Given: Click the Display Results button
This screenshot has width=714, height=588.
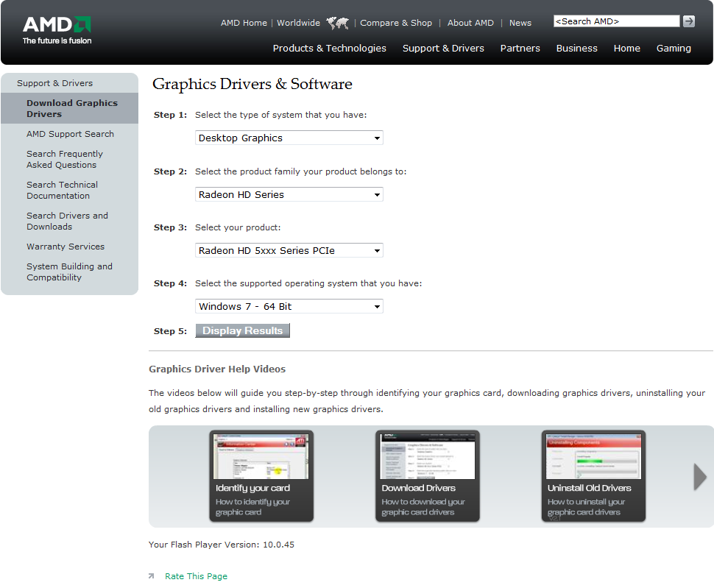Looking at the screenshot, I should click(x=243, y=331).
